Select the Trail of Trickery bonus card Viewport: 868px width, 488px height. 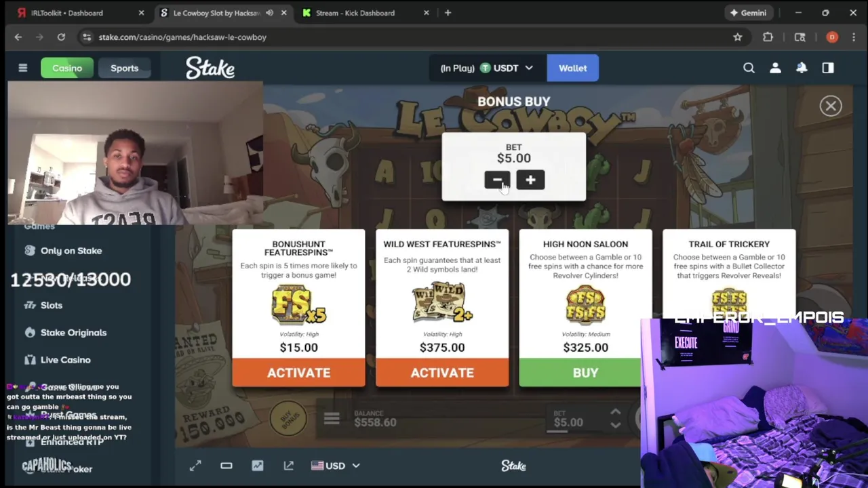click(x=729, y=274)
